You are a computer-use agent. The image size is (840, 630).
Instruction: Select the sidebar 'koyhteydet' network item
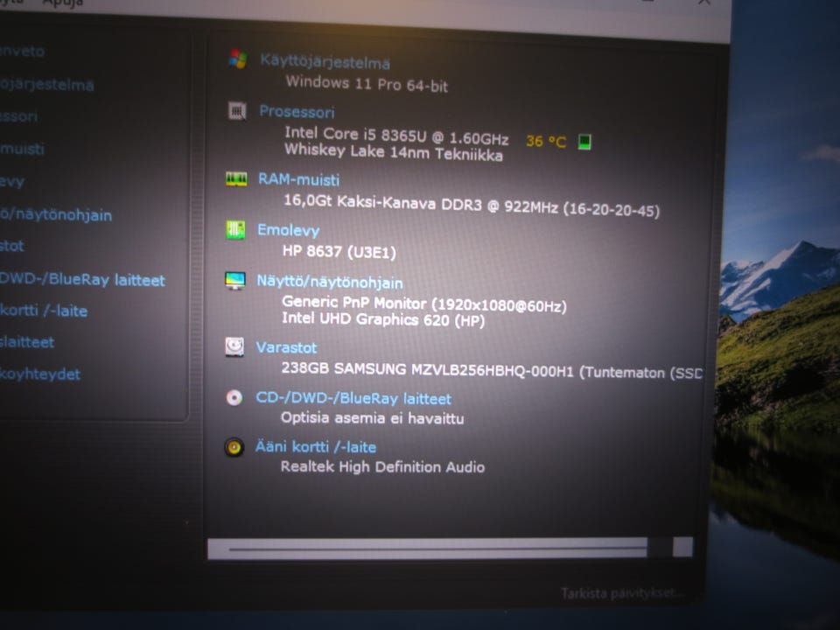(40, 374)
